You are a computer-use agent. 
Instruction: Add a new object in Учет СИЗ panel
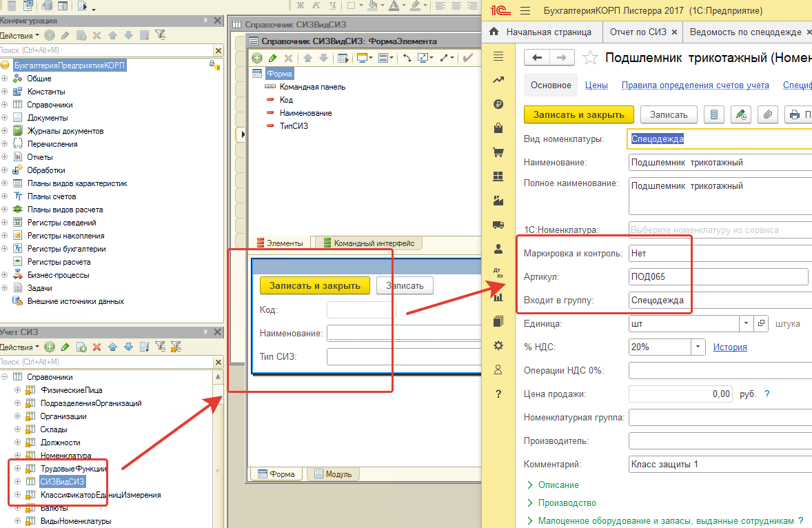(50, 347)
